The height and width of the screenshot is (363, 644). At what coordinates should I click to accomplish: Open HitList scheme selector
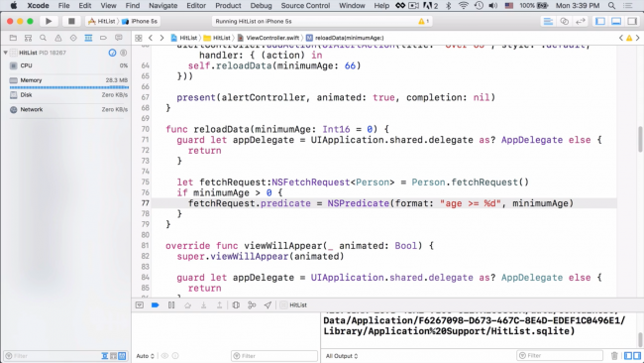pyautogui.click(x=102, y=21)
